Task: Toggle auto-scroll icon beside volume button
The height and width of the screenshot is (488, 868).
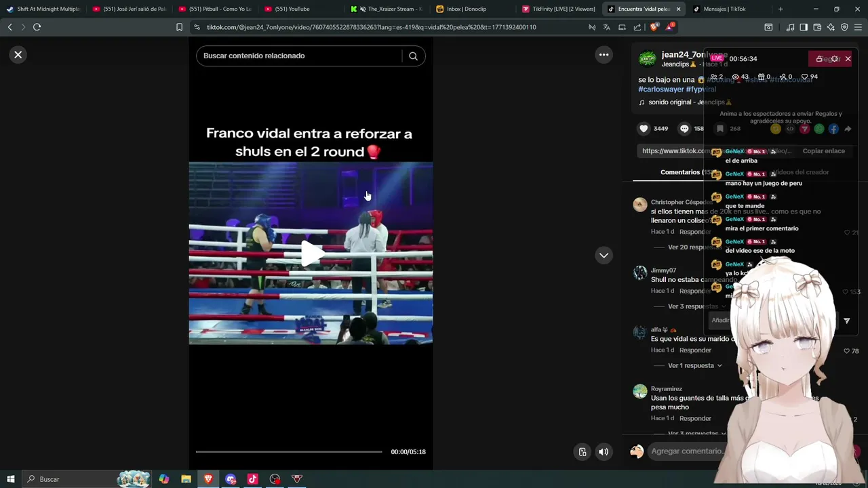Action: 582,452
